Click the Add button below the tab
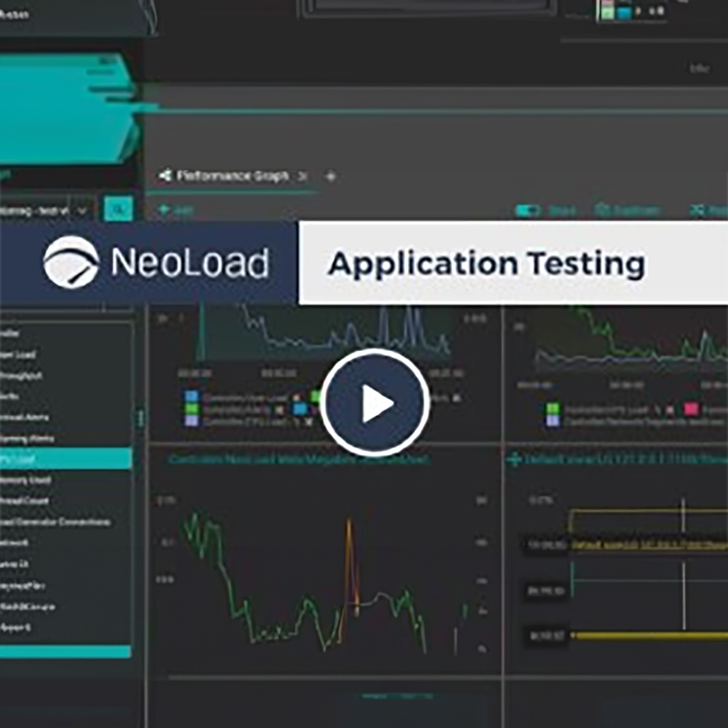Viewport: 728px width, 728px height. (175, 210)
